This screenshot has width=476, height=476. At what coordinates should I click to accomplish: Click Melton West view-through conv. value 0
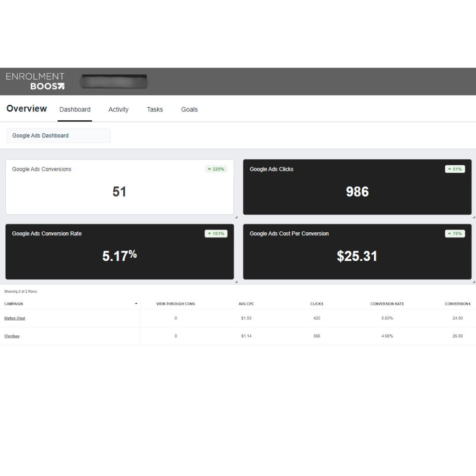coord(176,318)
